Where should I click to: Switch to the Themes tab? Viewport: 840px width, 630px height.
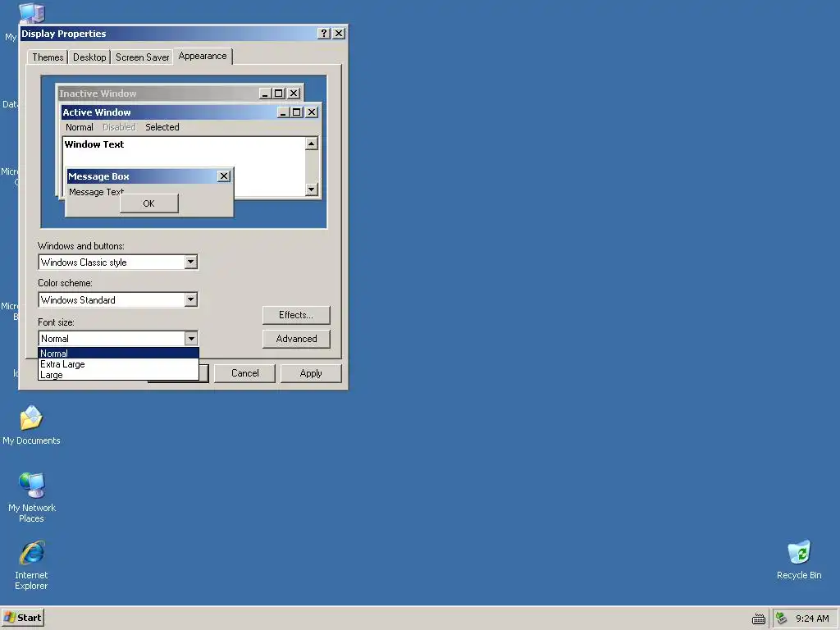[x=48, y=57]
